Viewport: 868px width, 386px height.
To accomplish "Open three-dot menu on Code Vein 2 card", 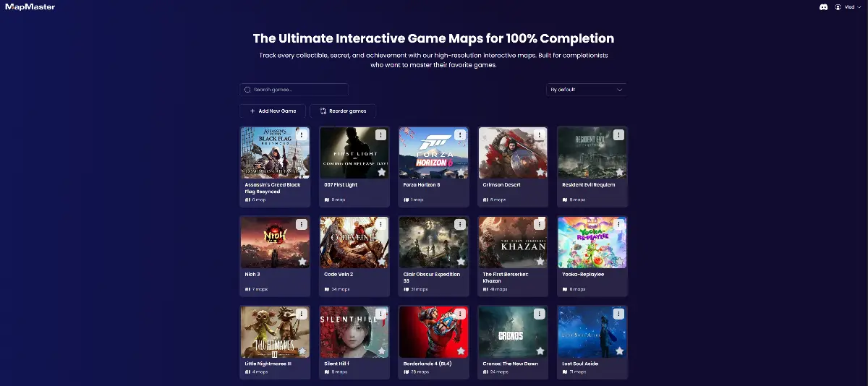I will [381, 225].
